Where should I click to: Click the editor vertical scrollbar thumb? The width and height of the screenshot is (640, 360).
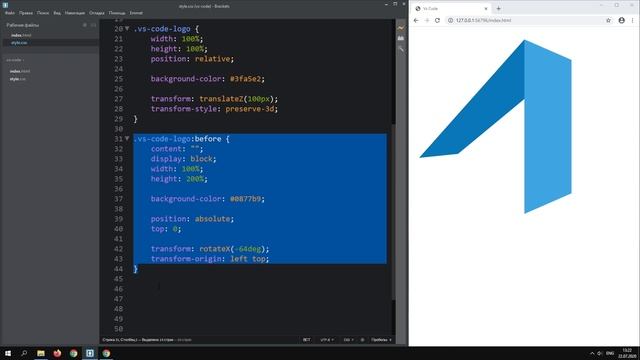point(393,212)
